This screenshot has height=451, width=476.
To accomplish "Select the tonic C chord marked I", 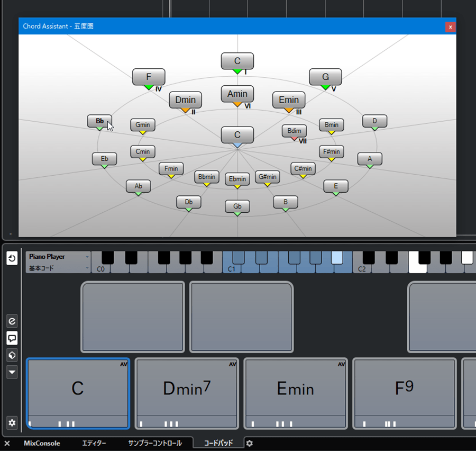I will point(237,61).
